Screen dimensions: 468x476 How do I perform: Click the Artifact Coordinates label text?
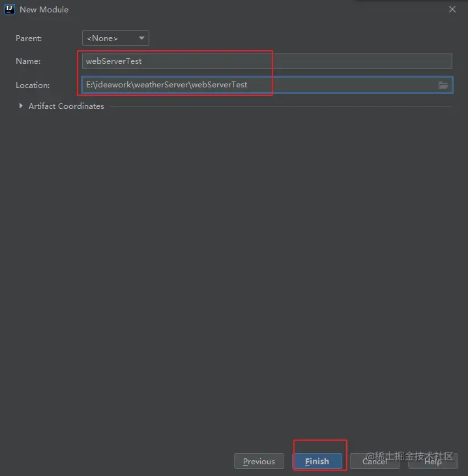[66, 106]
